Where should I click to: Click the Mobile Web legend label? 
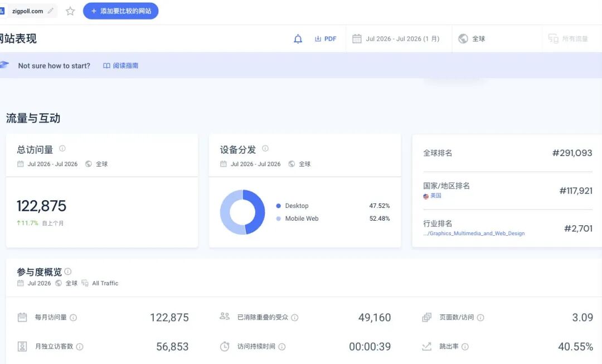tap(302, 219)
